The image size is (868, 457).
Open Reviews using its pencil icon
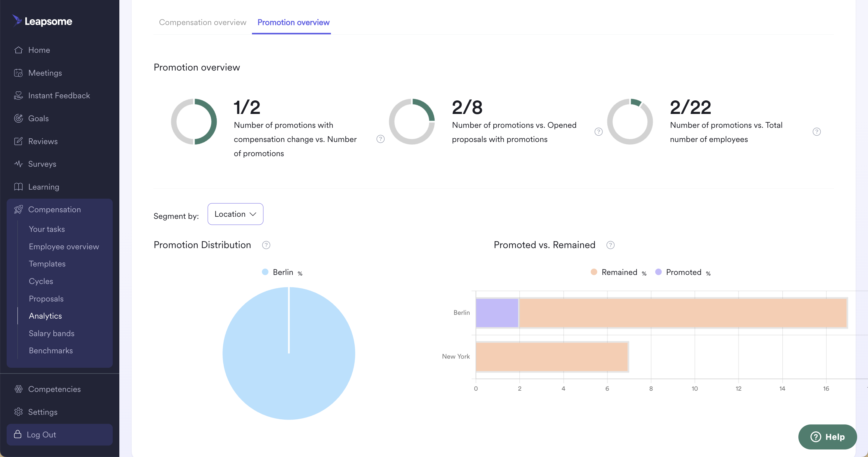click(x=18, y=141)
